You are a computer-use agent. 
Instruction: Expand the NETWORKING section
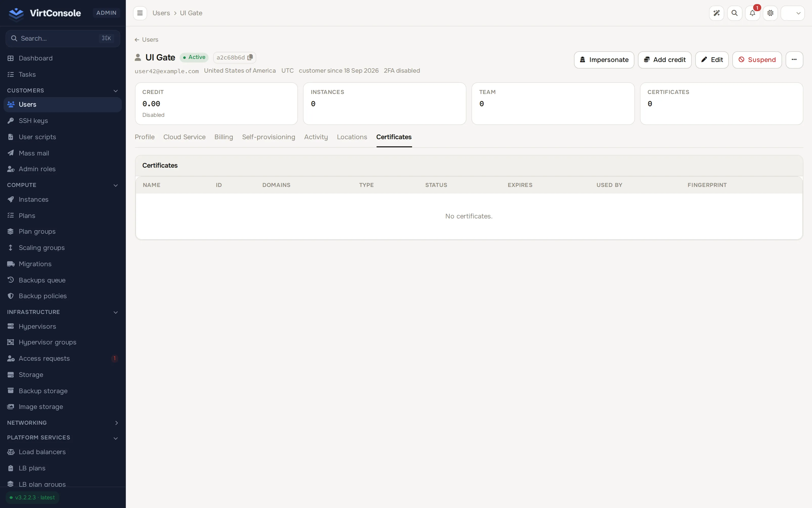point(63,423)
